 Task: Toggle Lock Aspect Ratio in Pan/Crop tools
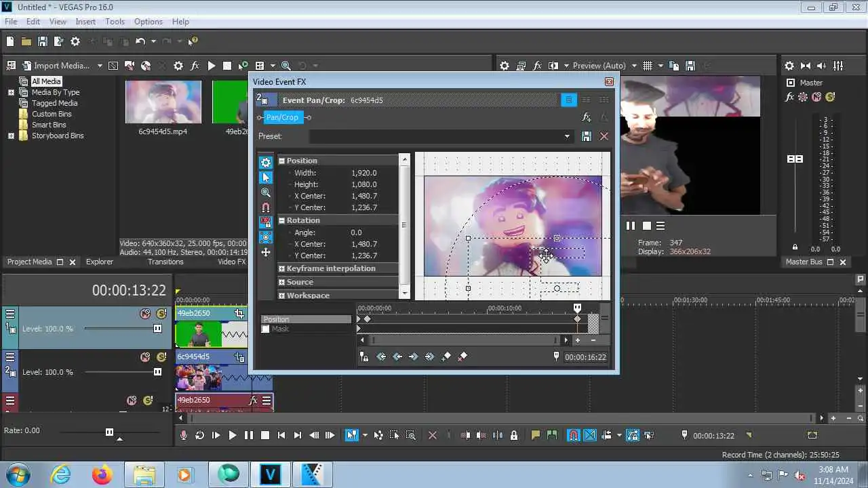(266, 222)
